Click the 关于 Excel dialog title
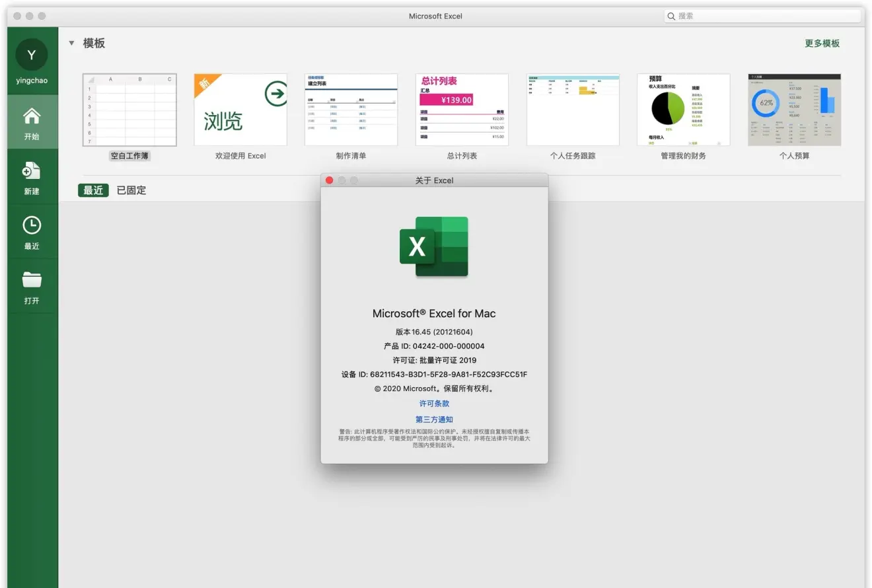872x588 pixels. (x=434, y=180)
